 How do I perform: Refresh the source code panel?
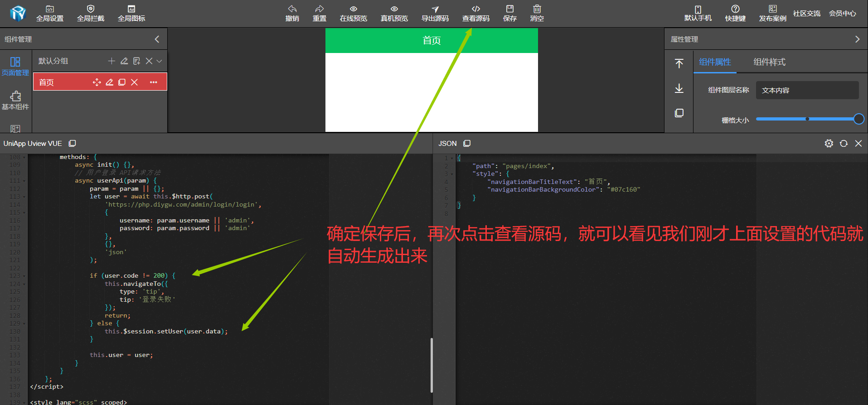844,143
